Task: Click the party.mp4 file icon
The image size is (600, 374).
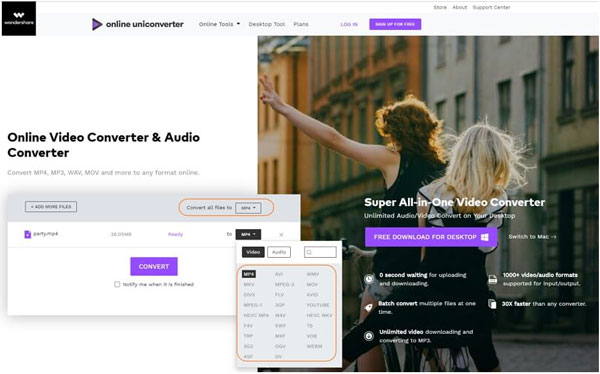Action: (x=28, y=234)
